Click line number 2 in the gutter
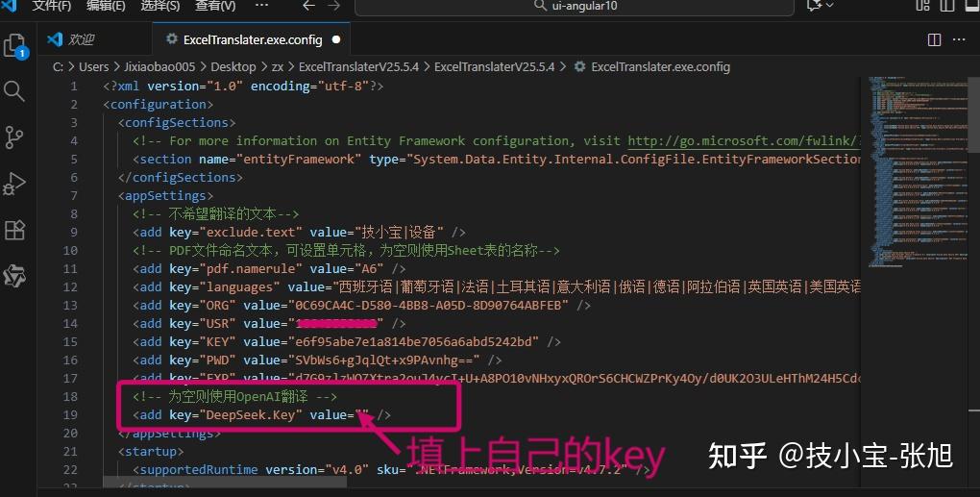 pos(74,105)
